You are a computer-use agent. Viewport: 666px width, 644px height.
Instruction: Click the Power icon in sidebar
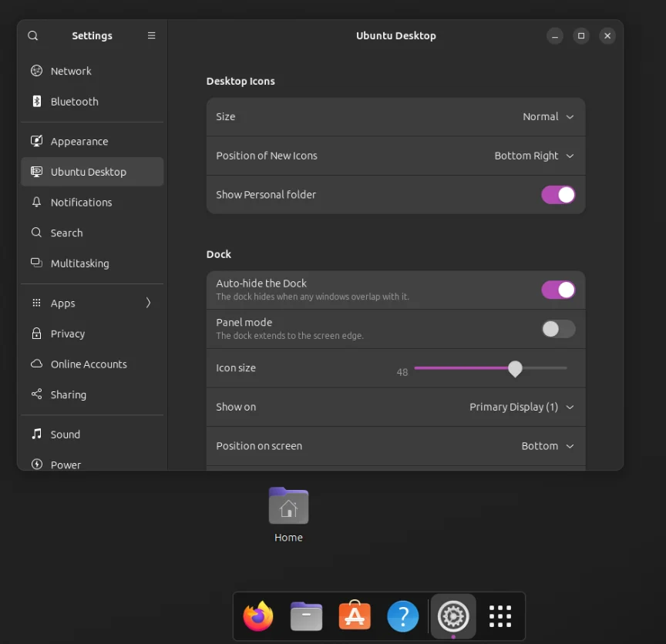[x=36, y=464]
